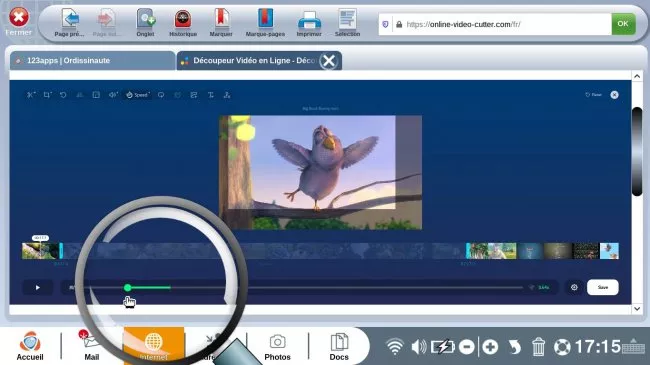Click the 17:15 clock
Screen dimensions: 650x365
pos(597,347)
